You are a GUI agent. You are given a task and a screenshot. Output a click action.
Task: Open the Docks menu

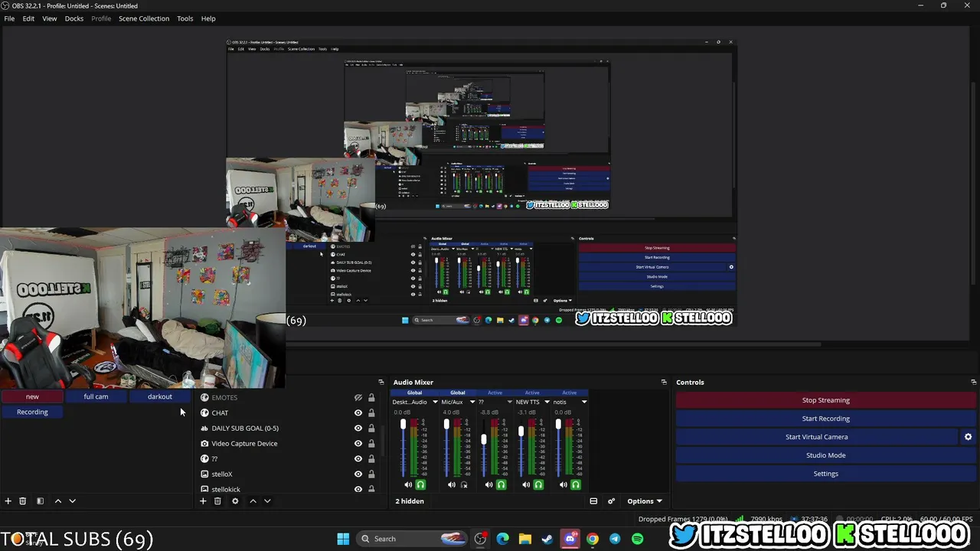[x=74, y=18]
